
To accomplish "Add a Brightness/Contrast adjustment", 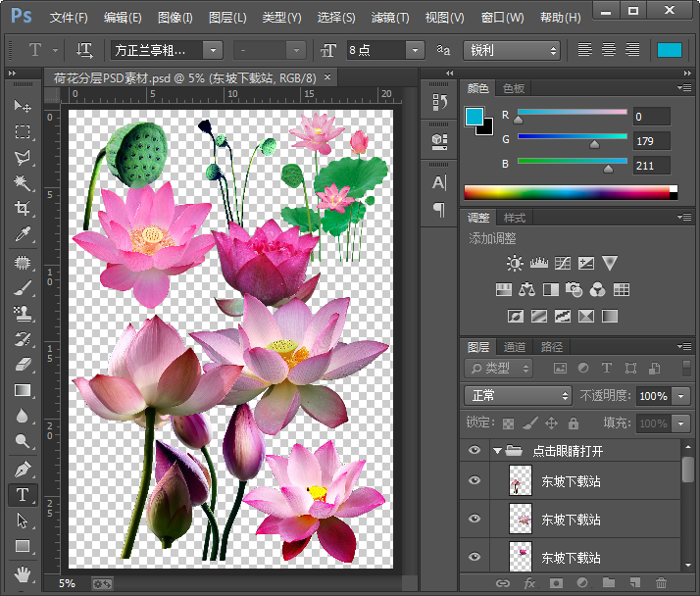I will tap(515, 263).
